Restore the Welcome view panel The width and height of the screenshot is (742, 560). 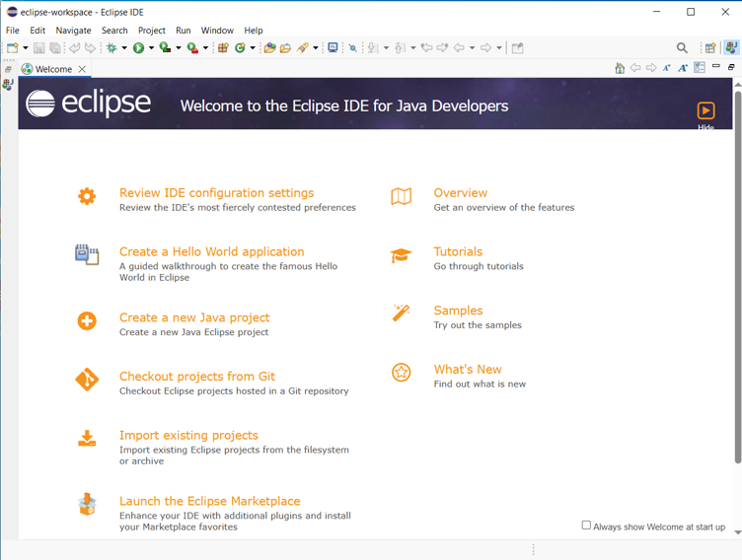(731, 67)
